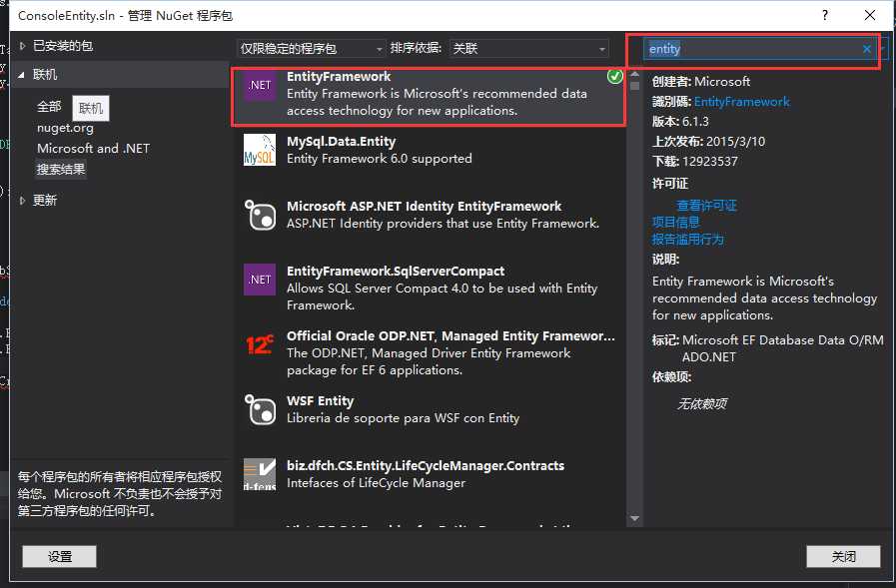Click the Microsoft ASP.NET Identity package icon
896x588 pixels.
tap(260, 215)
